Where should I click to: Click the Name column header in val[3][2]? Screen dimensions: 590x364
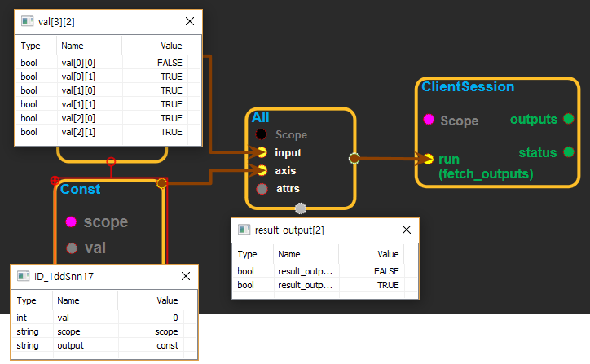(x=73, y=46)
